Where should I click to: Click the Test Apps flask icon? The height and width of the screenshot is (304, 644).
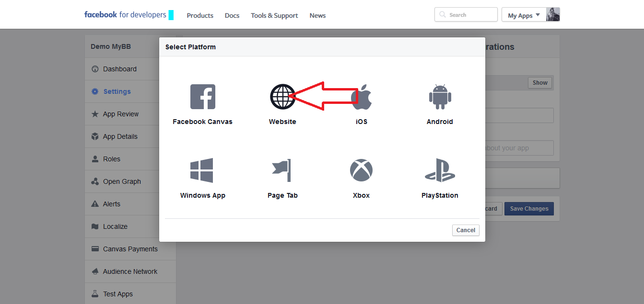click(x=95, y=294)
